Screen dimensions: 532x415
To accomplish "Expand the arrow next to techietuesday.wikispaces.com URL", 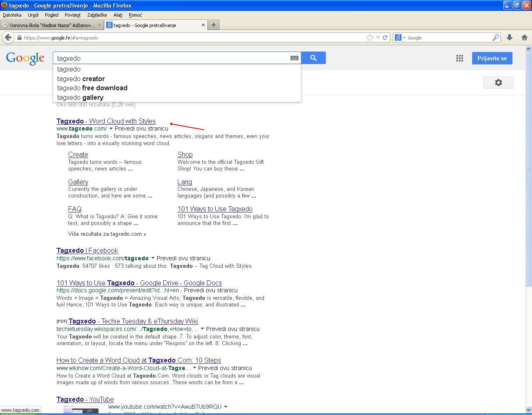I will [202, 329].
